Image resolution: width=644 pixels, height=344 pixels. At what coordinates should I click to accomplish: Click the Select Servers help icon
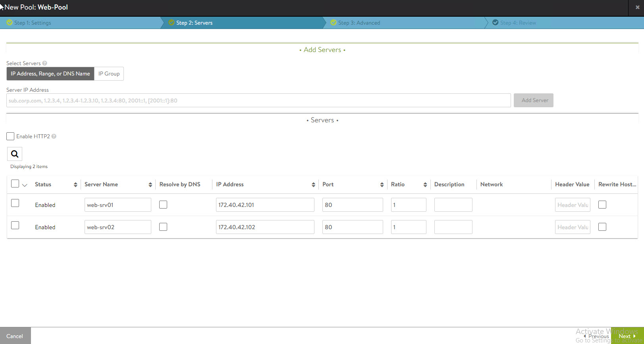pos(44,63)
